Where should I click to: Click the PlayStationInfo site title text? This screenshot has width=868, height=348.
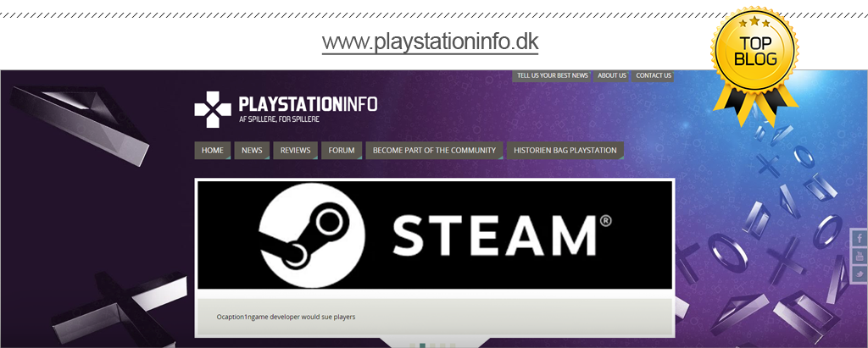pos(309,104)
